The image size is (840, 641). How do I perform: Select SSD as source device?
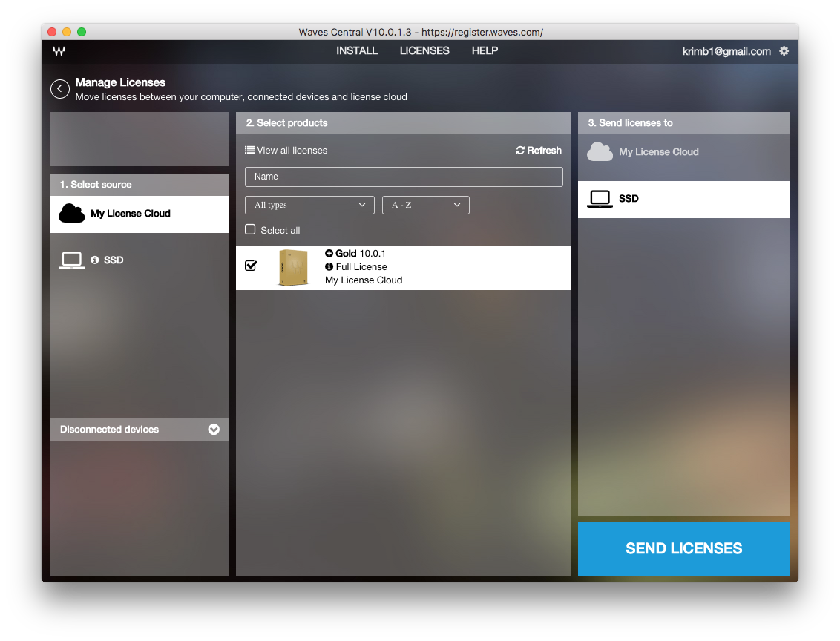(140, 260)
